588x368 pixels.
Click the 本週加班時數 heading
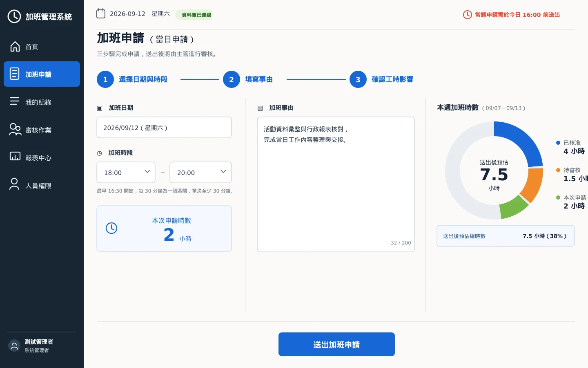[x=458, y=108]
